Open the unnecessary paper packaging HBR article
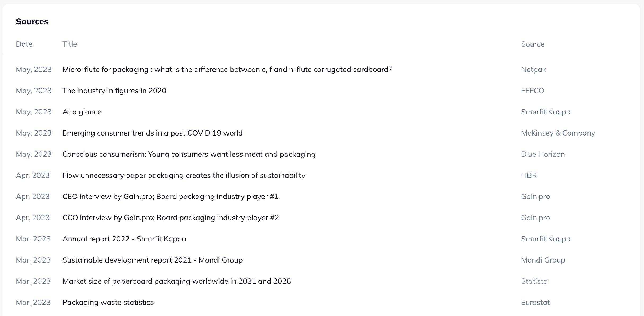This screenshot has width=644, height=316. click(x=184, y=175)
